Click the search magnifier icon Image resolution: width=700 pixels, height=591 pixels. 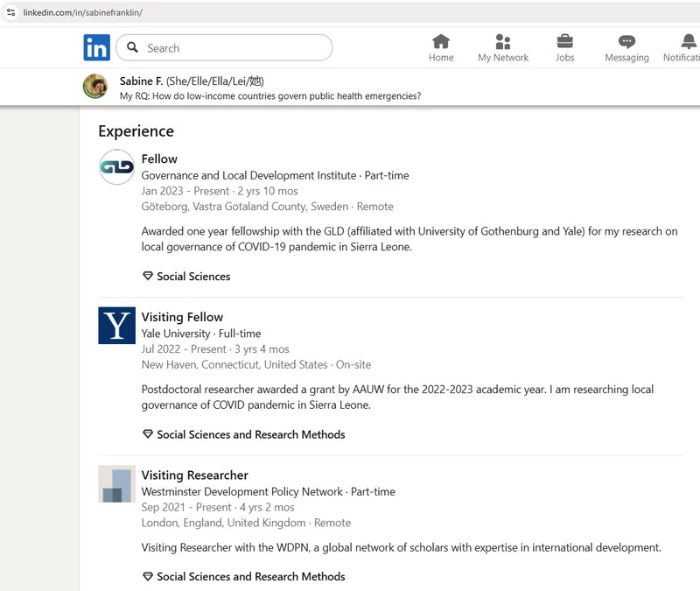click(132, 47)
